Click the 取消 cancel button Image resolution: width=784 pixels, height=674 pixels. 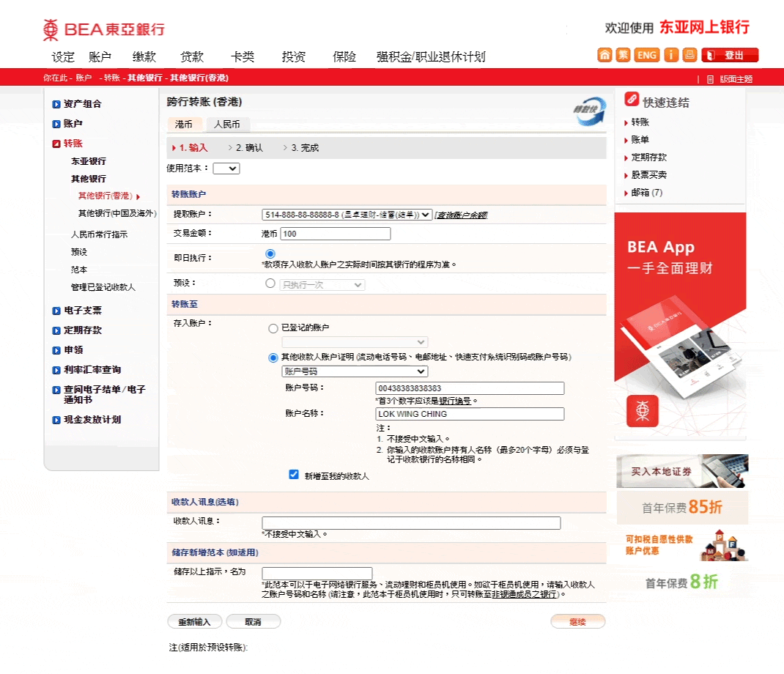253,621
